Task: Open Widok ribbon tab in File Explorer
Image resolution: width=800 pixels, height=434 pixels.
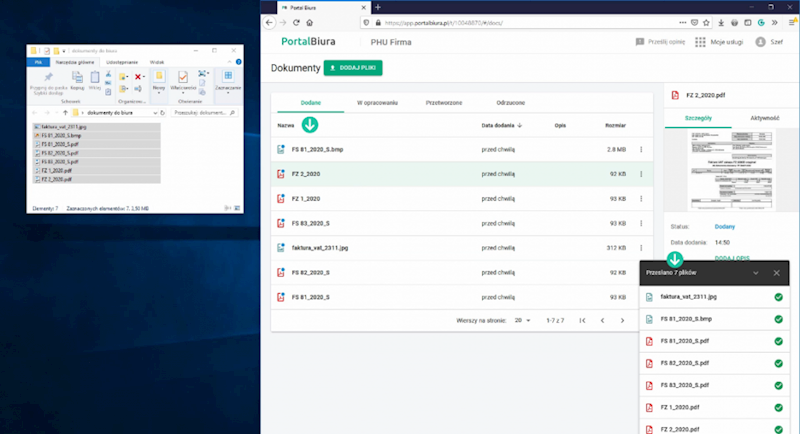Action: pyautogui.click(x=157, y=62)
